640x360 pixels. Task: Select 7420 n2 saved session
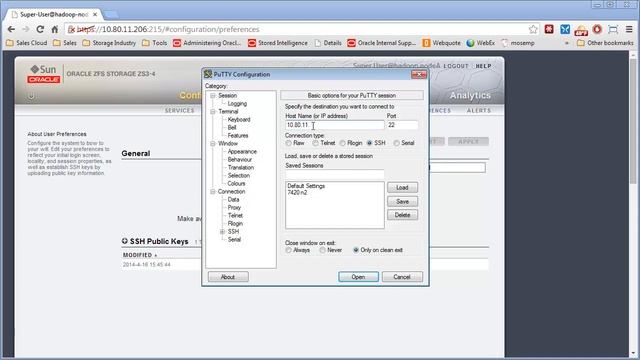(297, 193)
